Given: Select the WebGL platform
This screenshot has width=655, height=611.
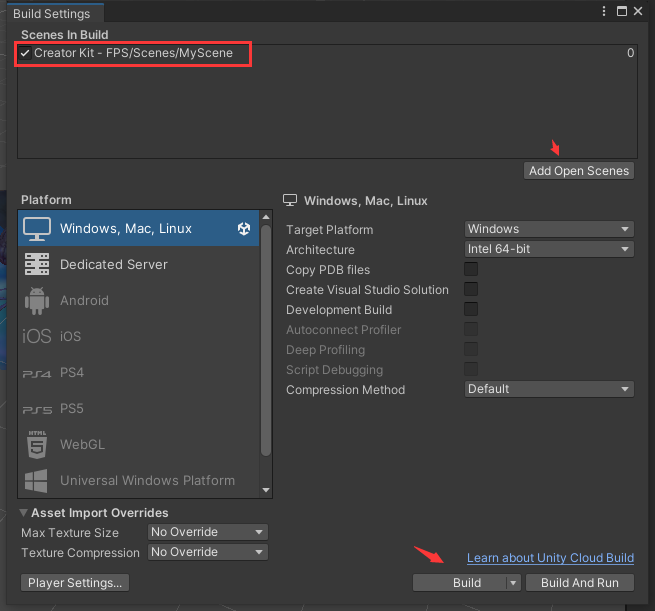Looking at the screenshot, I should click(x=139, y=444).
